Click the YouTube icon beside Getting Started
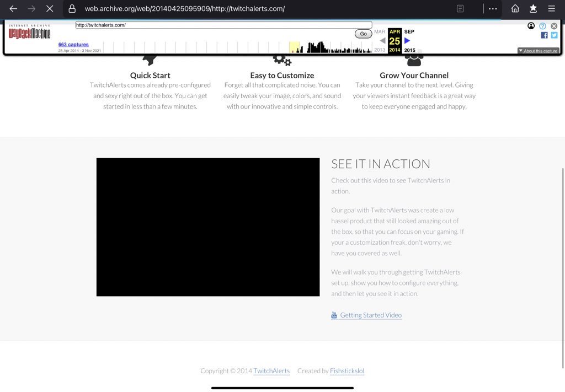Viewport: 565px width, 392px height. [334, 315]
